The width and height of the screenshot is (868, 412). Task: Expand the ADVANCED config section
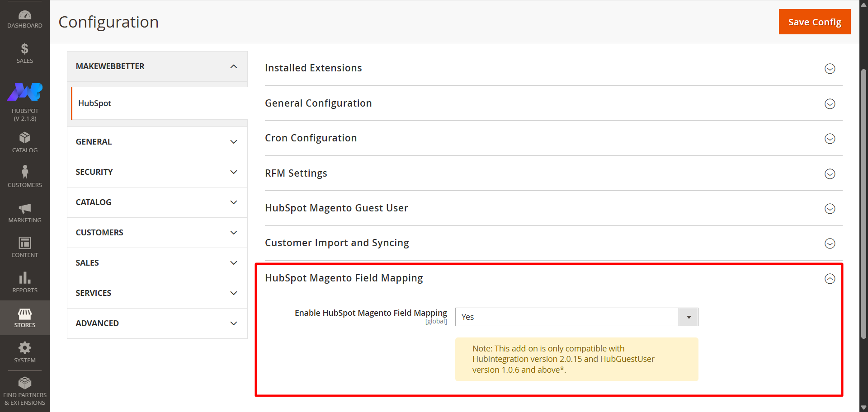[x=157, y=323]
